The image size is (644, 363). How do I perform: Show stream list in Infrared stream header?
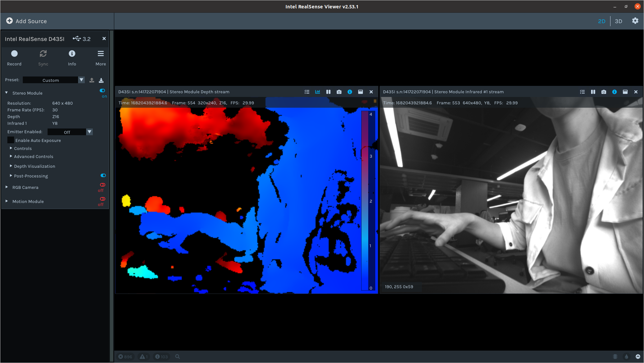point(582,92)
